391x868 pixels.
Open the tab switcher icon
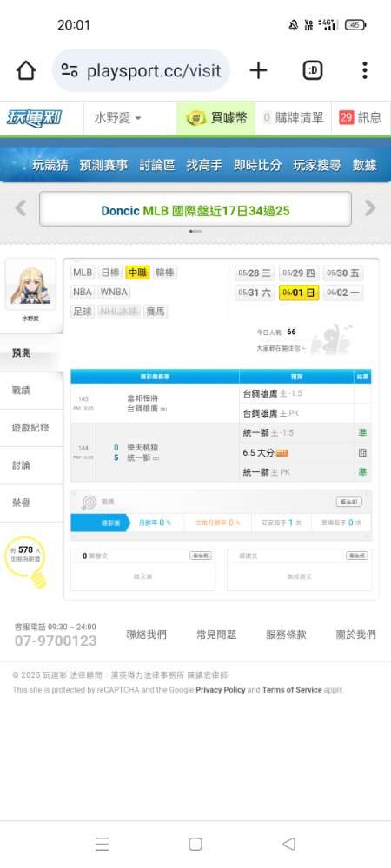313,70
